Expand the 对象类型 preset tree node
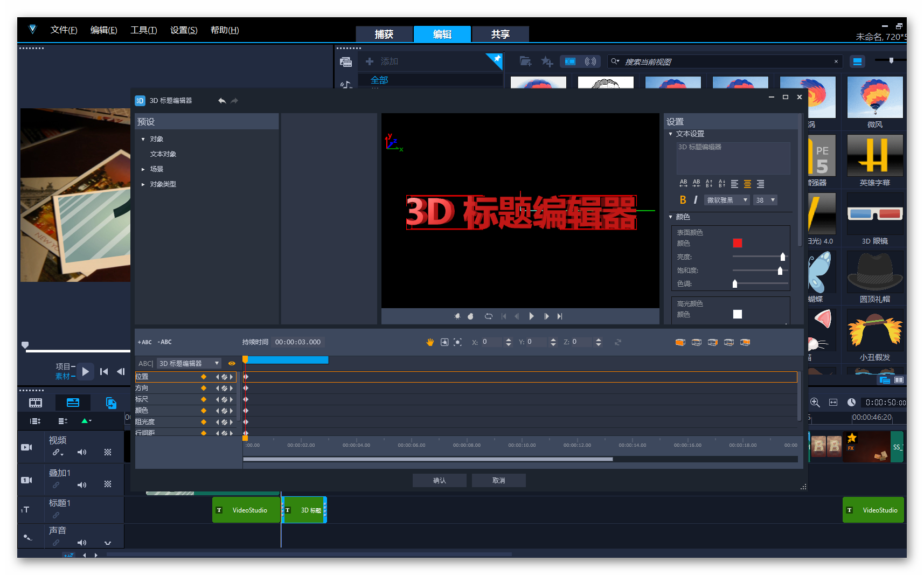Image resolution: width=924 pixels, height=575 pixels. 143,184
